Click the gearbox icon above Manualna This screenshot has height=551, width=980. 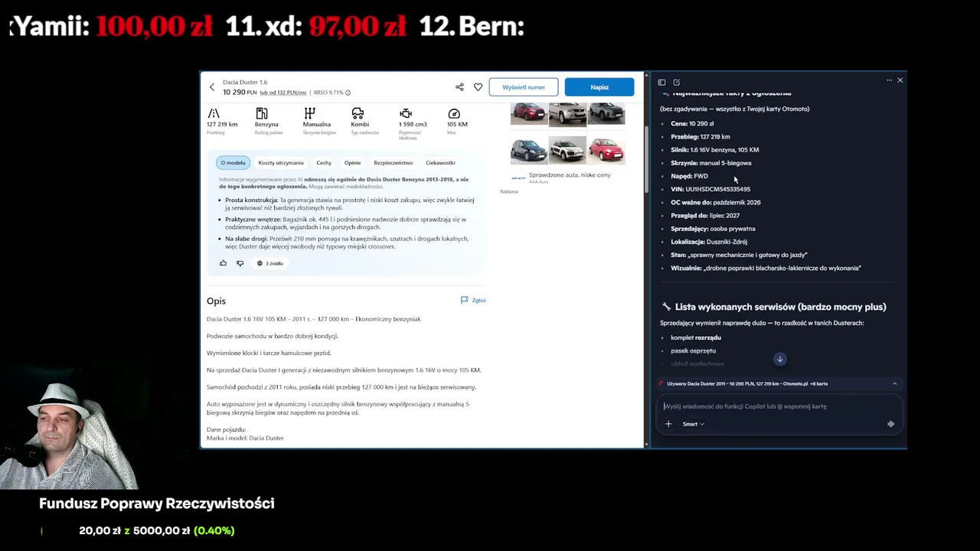(309, 113)
